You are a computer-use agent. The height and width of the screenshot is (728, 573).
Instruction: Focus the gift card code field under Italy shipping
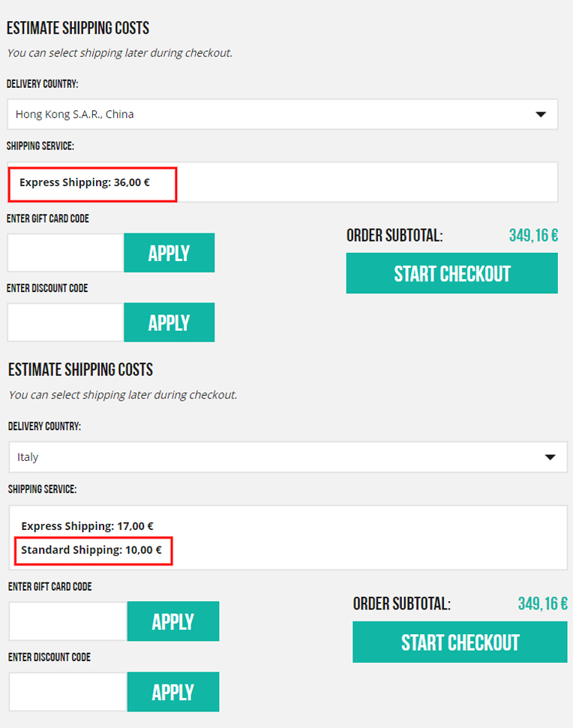tap(67, 621)
